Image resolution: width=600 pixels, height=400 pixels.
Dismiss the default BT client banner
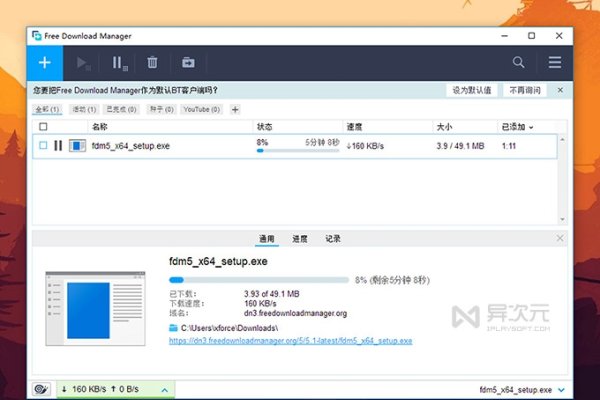click(x=560, y=90)
